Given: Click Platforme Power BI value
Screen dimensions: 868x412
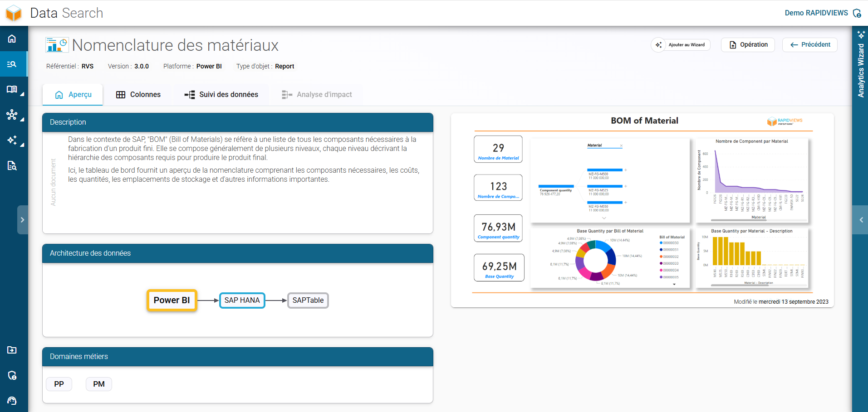Looking at the screenshot, I should pos(209,66).
